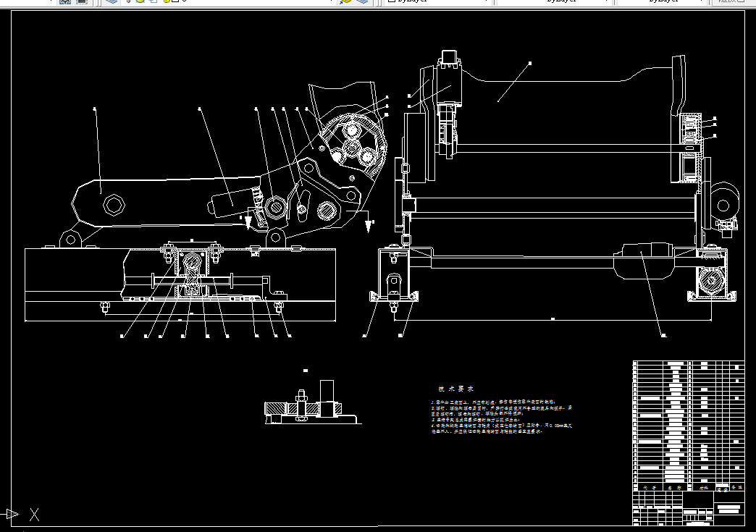The image size is (756, 532).
Task: Select the 备注 header cell in the parts list
Action: [x=736, y=488]
